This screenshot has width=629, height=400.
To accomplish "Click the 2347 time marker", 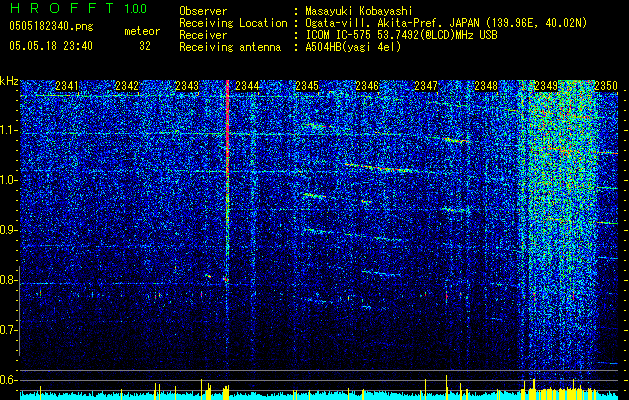I will pos(426,86).
